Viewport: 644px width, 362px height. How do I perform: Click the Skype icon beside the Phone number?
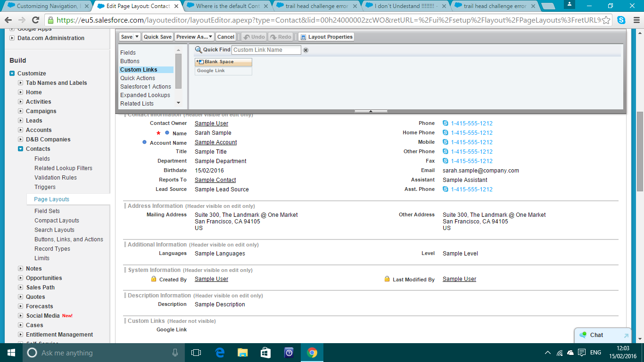coord(446,123)
